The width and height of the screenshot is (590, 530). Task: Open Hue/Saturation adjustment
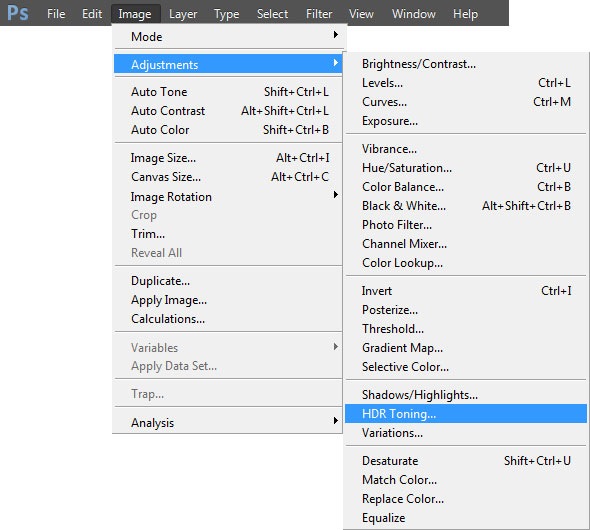point(466,168)
